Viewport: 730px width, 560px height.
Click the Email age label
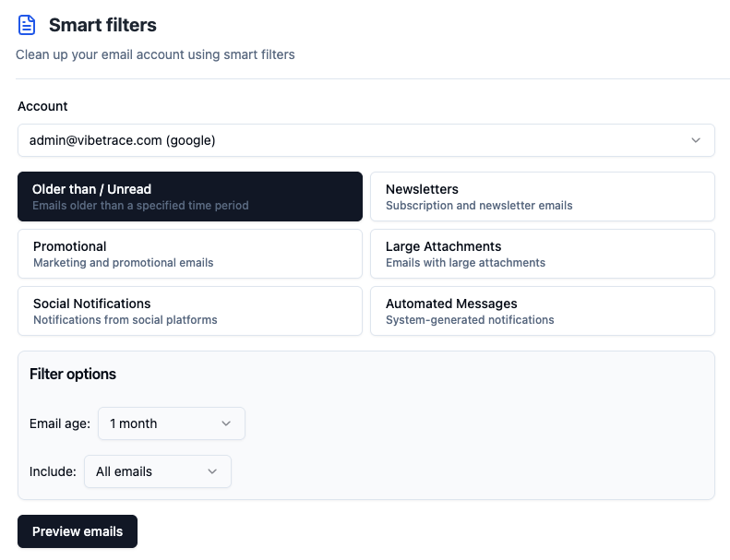click(60, 423)
